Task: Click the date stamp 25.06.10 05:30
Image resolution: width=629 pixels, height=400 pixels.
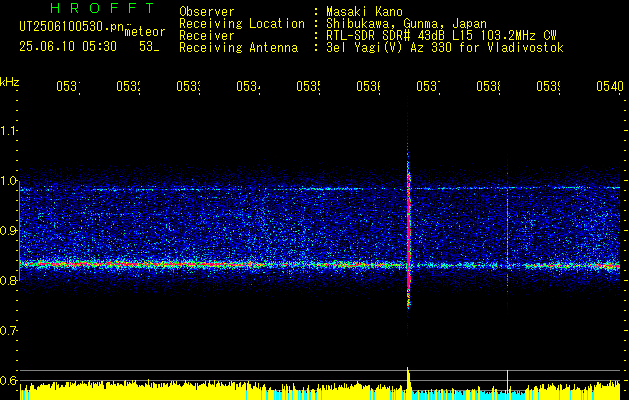Action: [68, 47]
